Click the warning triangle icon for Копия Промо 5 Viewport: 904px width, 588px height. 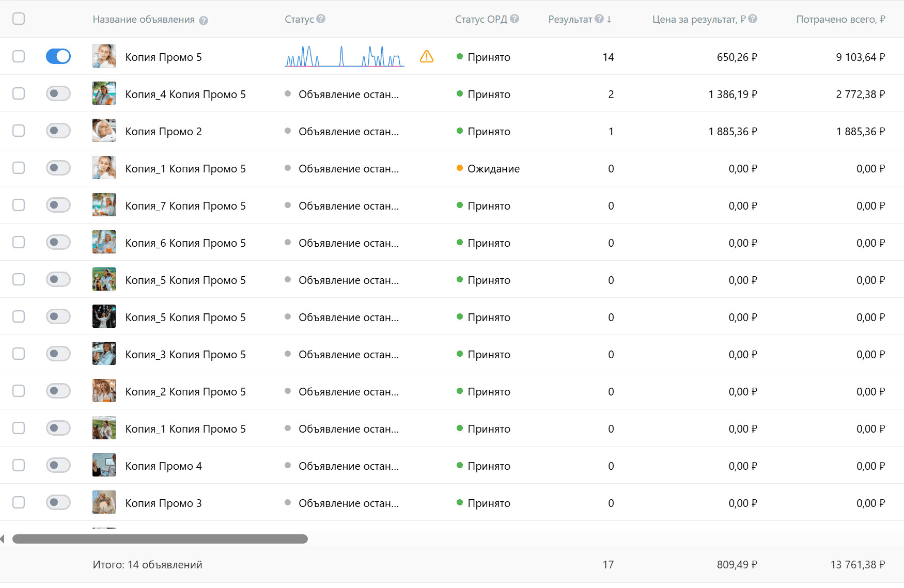pyautogui.click(x=427, y=56)
